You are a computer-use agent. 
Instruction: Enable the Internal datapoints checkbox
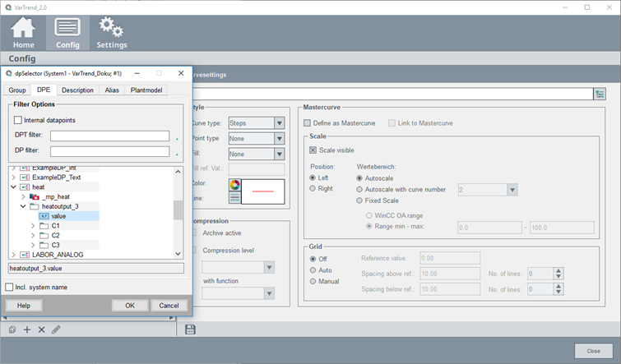point(19,120)
